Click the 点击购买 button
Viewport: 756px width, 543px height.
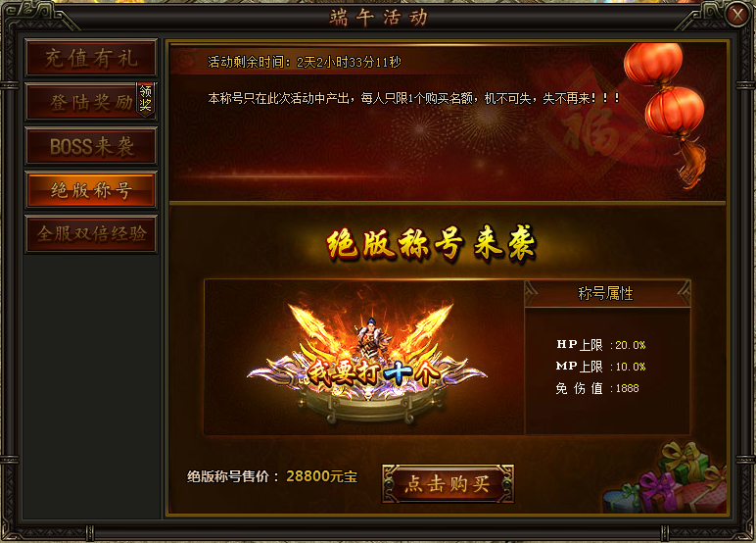(448, 483)
